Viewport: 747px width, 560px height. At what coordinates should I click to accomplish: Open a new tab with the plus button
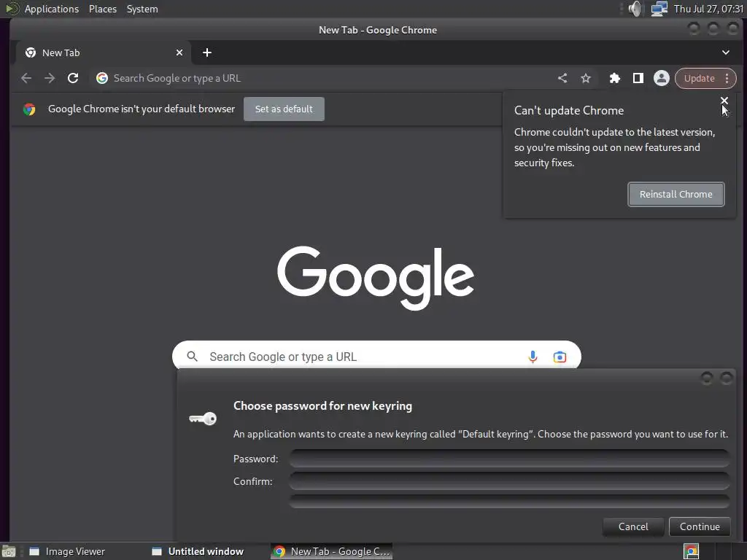[206, 52]
